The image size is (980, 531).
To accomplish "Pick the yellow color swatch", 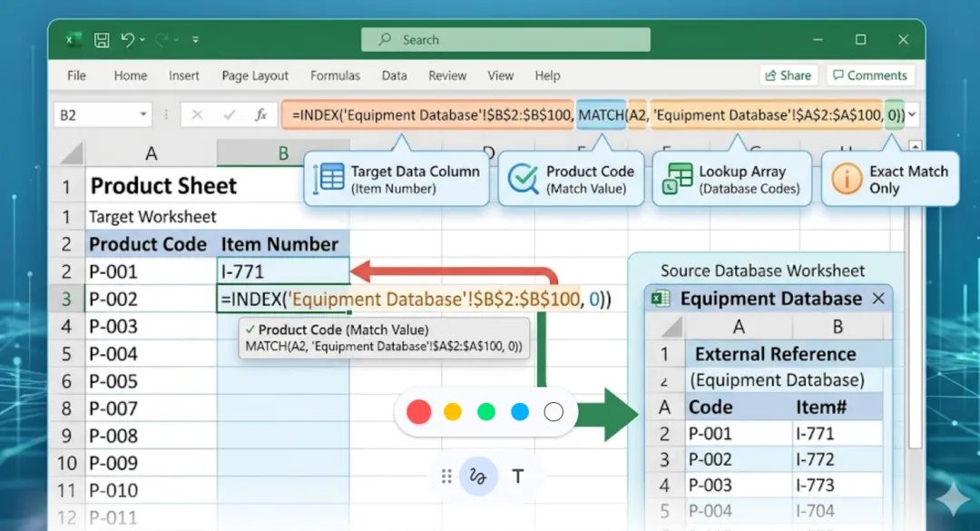I will 453,412.
